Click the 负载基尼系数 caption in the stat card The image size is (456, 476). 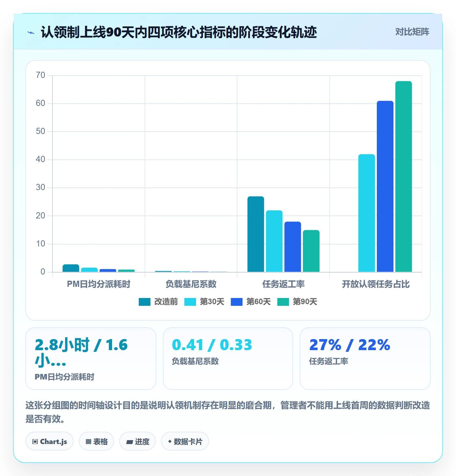pyautogui.click(x=195, y=361)
